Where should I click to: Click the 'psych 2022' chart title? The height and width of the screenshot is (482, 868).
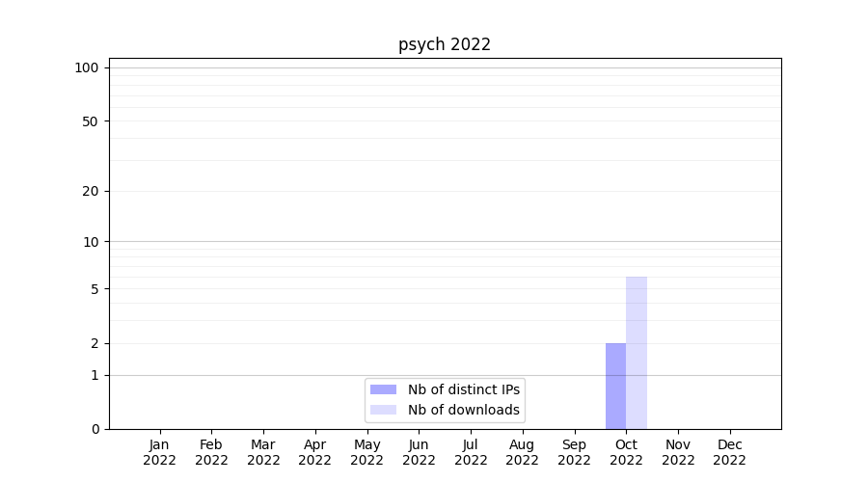click(x=445, y=44)
